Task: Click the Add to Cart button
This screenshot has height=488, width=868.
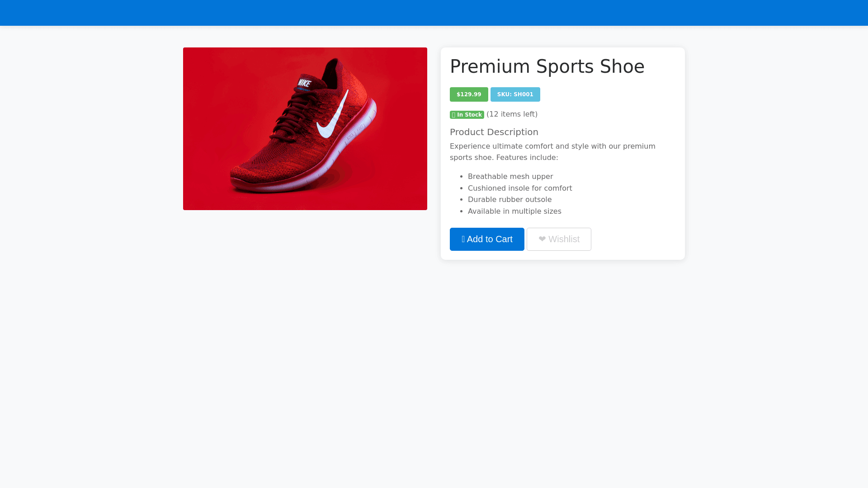Action: pyautogui.click(x=487, y=239)
